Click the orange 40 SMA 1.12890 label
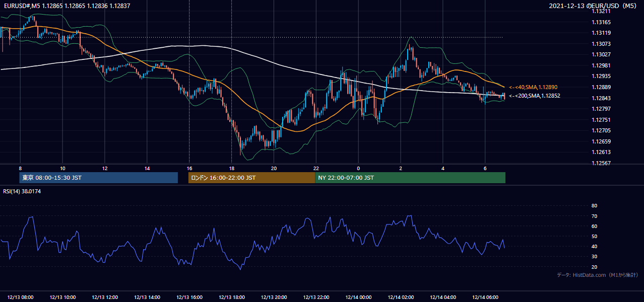 click(x=533, y=87)
